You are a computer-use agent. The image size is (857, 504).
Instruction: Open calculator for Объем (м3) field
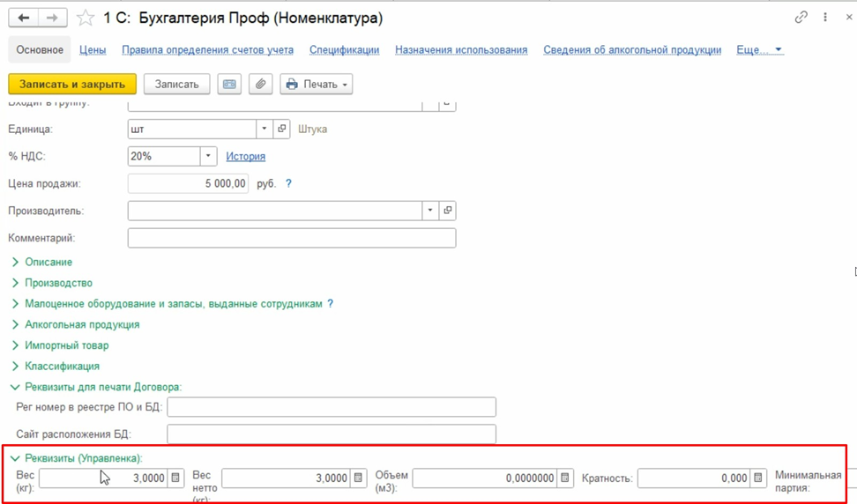[x=565, y=478]
